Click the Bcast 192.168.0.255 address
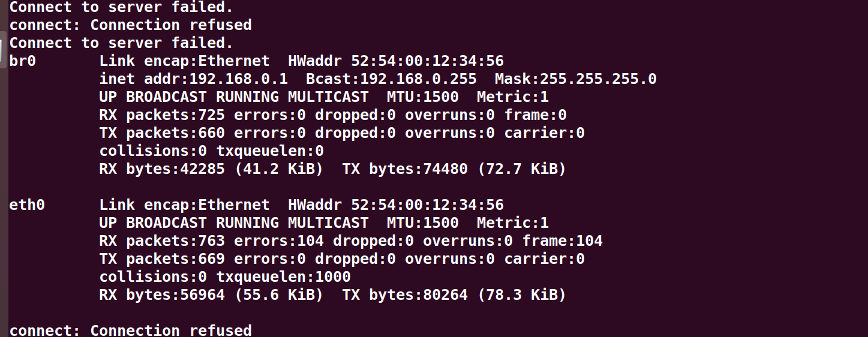Screen dimensions: 868x337 [391, 79]
